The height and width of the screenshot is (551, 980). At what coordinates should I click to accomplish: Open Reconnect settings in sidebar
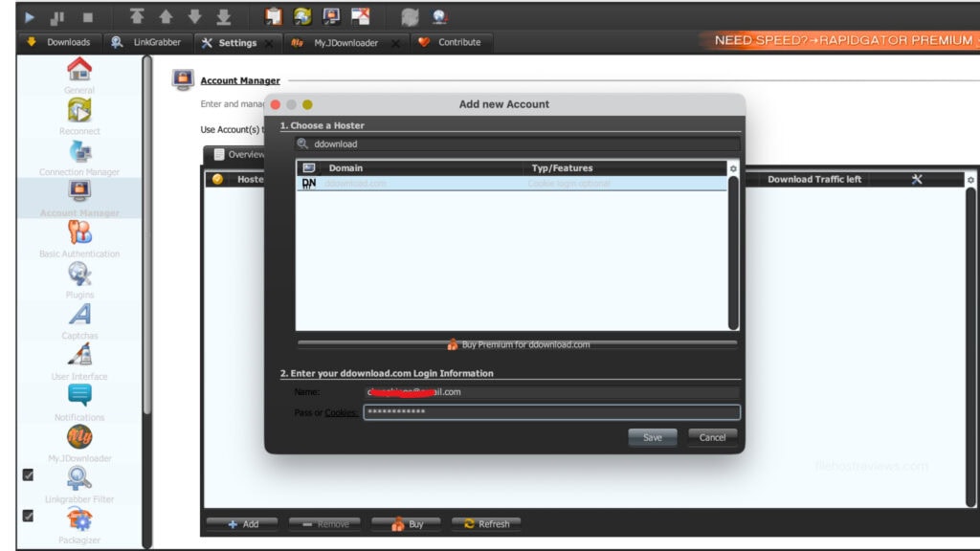79,117
